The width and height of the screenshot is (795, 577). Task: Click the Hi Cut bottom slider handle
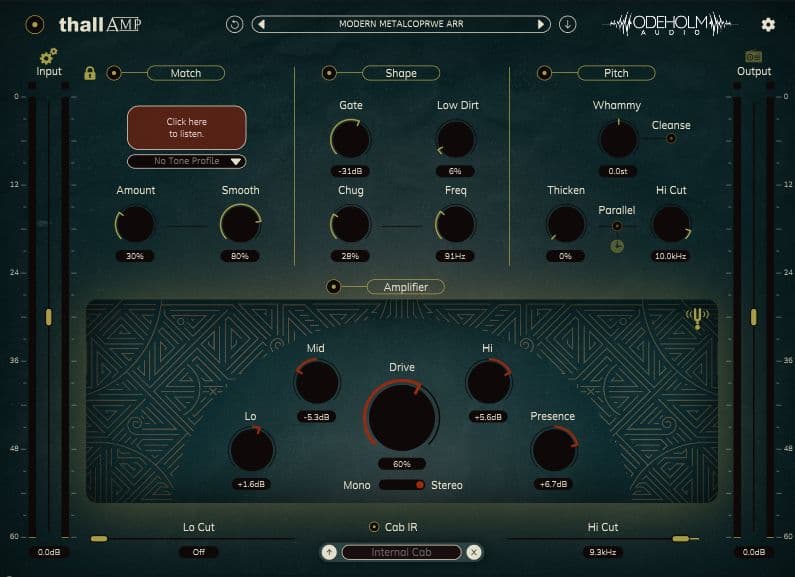(680, 539)
